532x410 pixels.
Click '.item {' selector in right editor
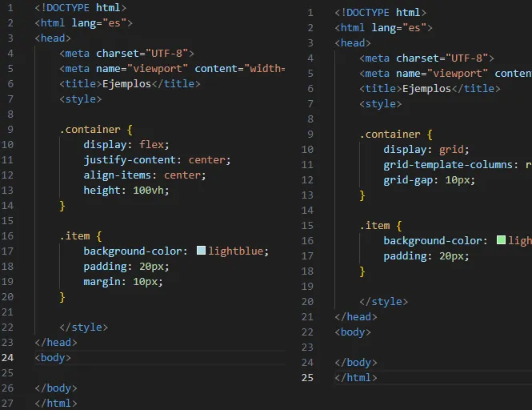click(380, 226)
